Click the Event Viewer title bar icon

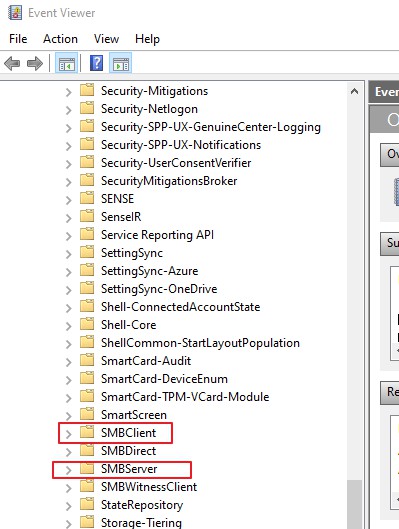point(15,13)
